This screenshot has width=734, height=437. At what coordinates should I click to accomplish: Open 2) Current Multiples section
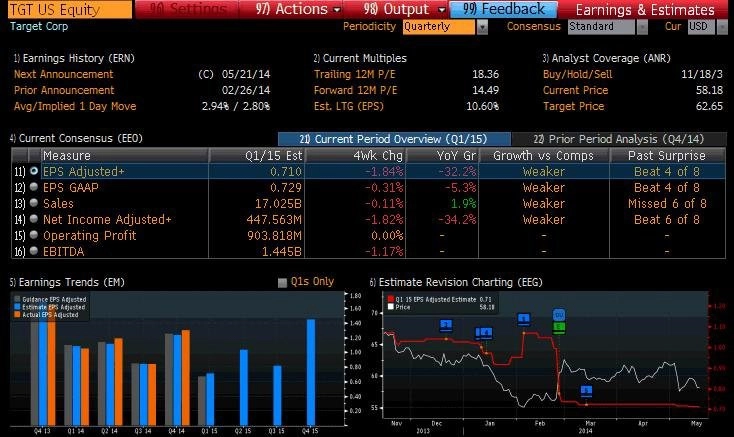pyautogui.click(x=360, y=58)
